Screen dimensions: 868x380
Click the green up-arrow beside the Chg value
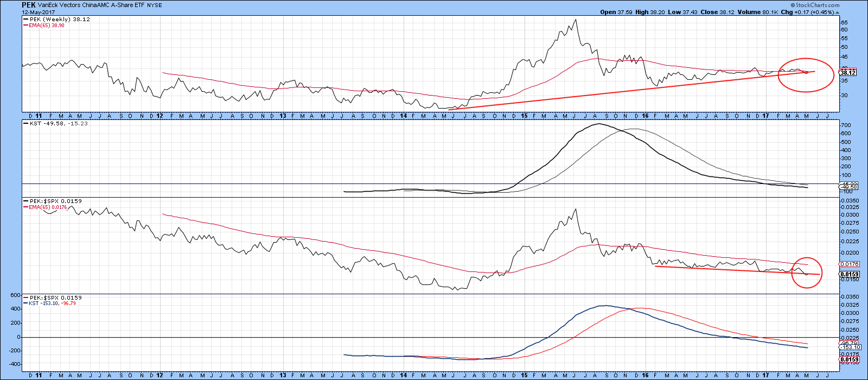pyautogui.click(x=837, y=12)
